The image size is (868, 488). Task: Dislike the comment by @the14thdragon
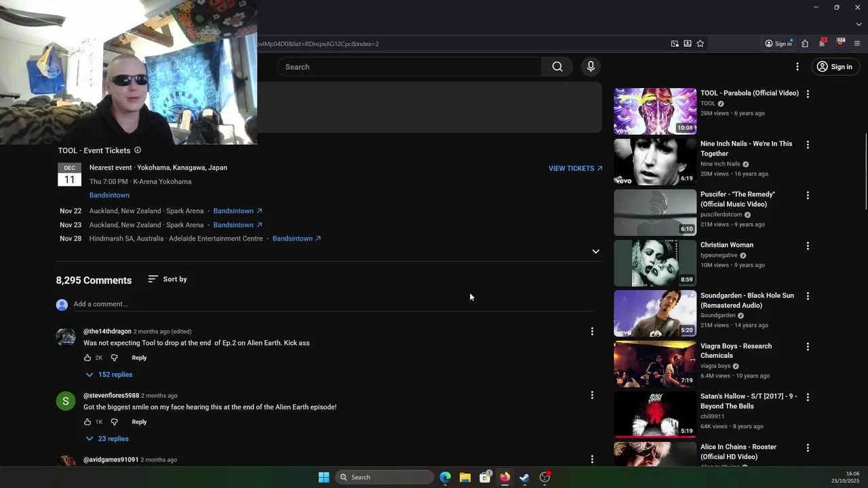(x=114, y=358)
